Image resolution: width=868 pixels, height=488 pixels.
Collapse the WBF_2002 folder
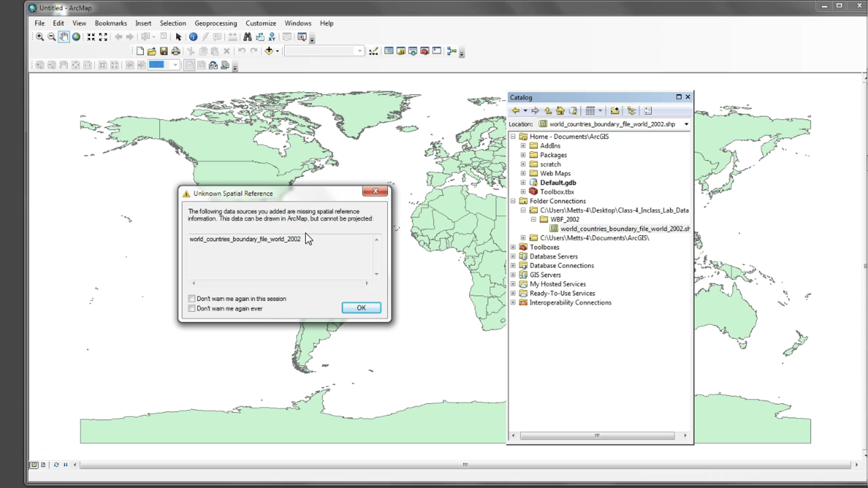[x=533, y=219]
